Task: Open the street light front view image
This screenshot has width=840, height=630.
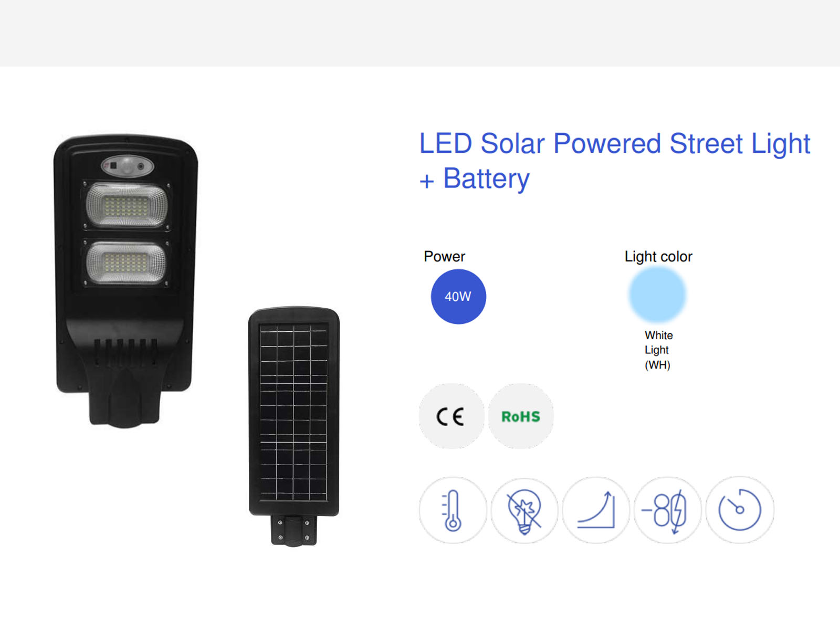Action: (x=126, y=280)
